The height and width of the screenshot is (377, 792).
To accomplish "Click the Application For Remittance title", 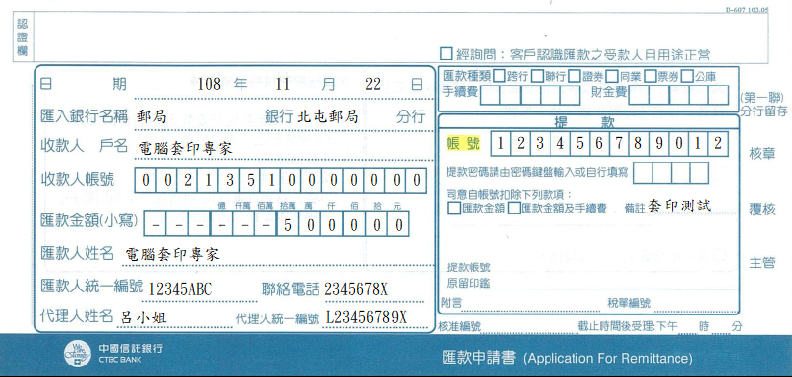I will pos(608,359).
